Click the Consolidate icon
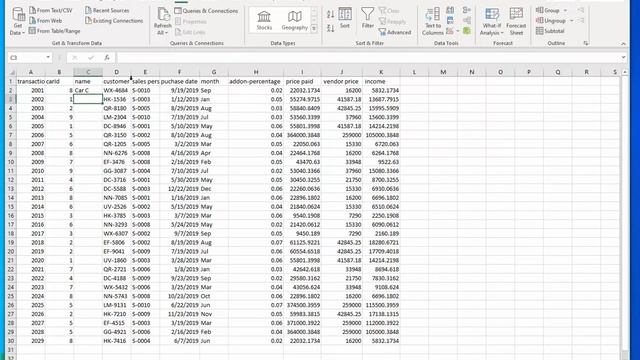The height and width of the screenshot is (360, 640). pyautogui.click(x=467, y=10)
